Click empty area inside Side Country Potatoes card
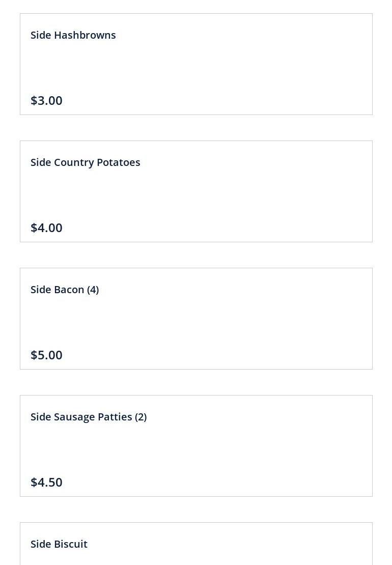The width and height of the screenshot is (392, 565). [x=234, y=195]
